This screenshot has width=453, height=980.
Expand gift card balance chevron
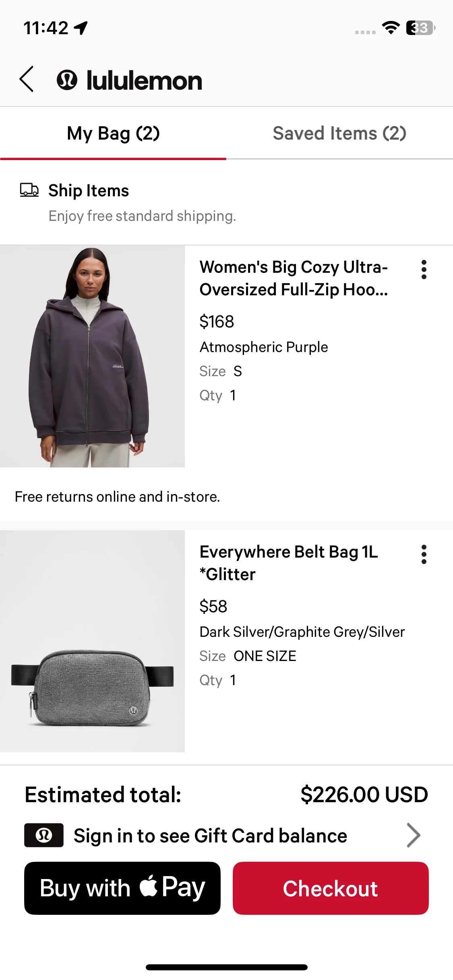point(414,835)
